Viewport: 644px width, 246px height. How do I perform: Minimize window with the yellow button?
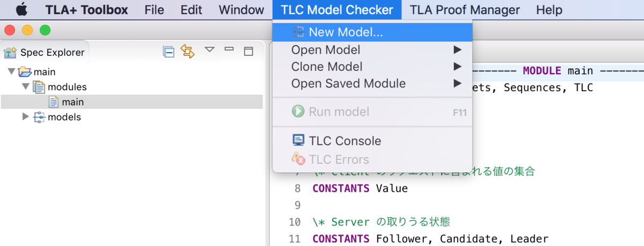27,31
